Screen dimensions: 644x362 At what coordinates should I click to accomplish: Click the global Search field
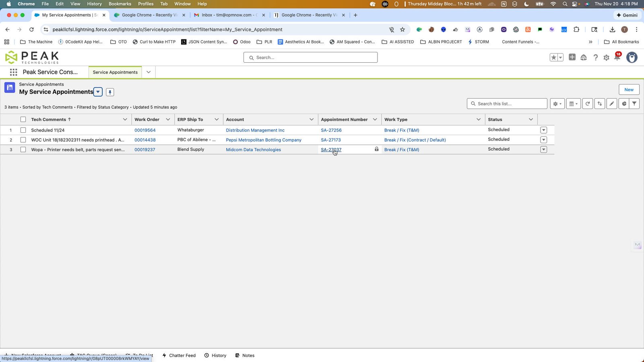click(310, 58)
